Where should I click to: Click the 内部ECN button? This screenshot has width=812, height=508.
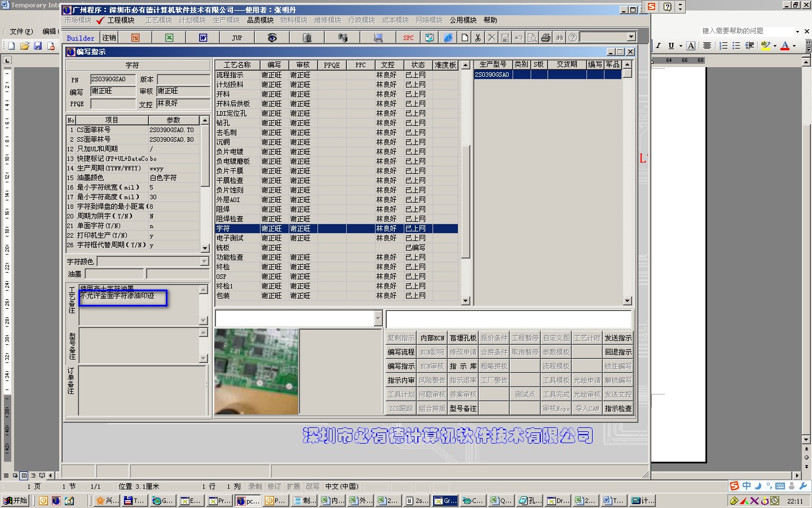point(433,338)
